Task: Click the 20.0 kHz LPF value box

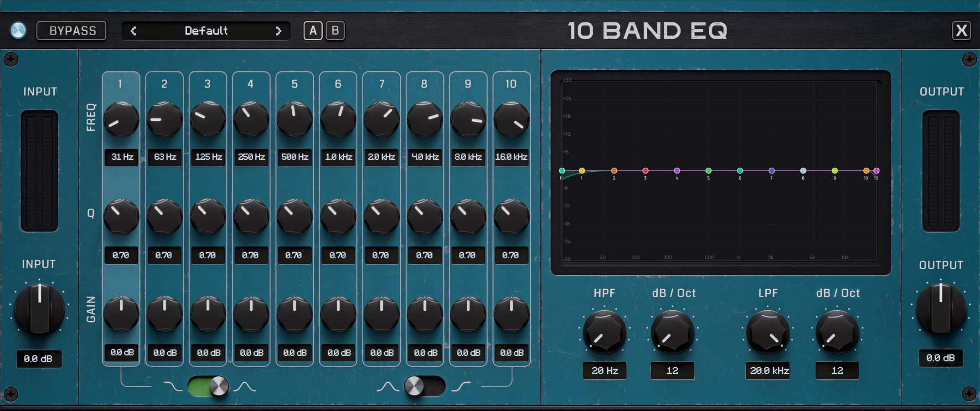Action: tap(768, 370)
